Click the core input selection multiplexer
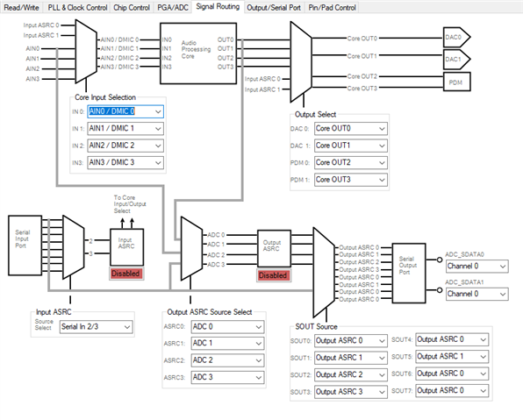The image size is (523, 420). 86,51
